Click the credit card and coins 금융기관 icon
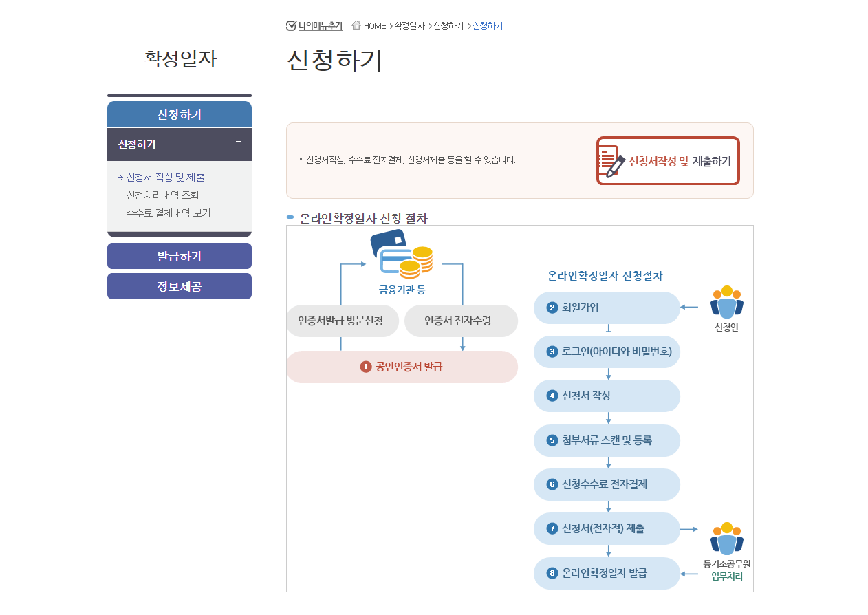Image resolution: width=868 pixels, height=615 pixels. pyautogui.click(x=402, y=254)
